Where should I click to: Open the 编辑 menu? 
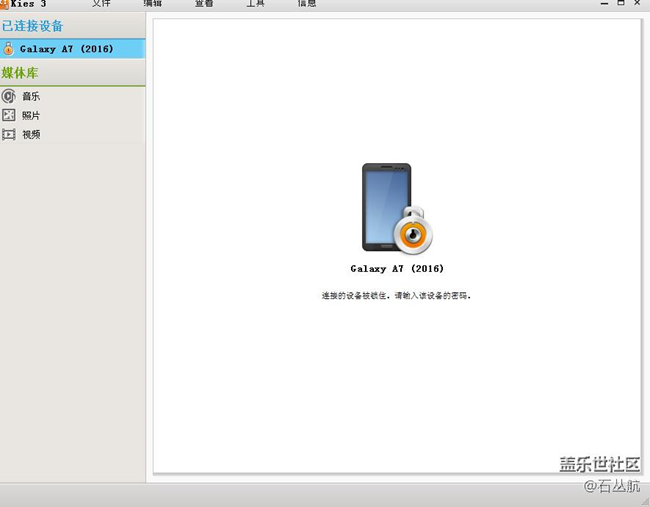[x=152, y=3]
